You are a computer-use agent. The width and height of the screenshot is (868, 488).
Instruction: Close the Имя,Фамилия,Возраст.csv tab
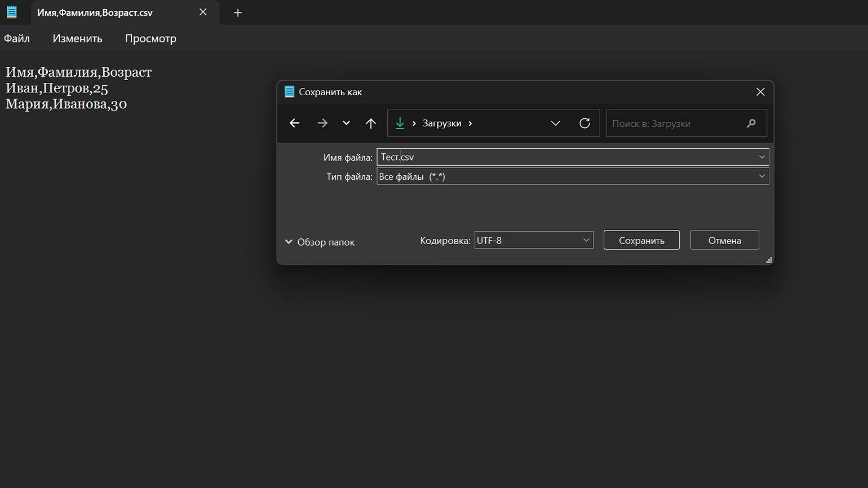point(203,12)
